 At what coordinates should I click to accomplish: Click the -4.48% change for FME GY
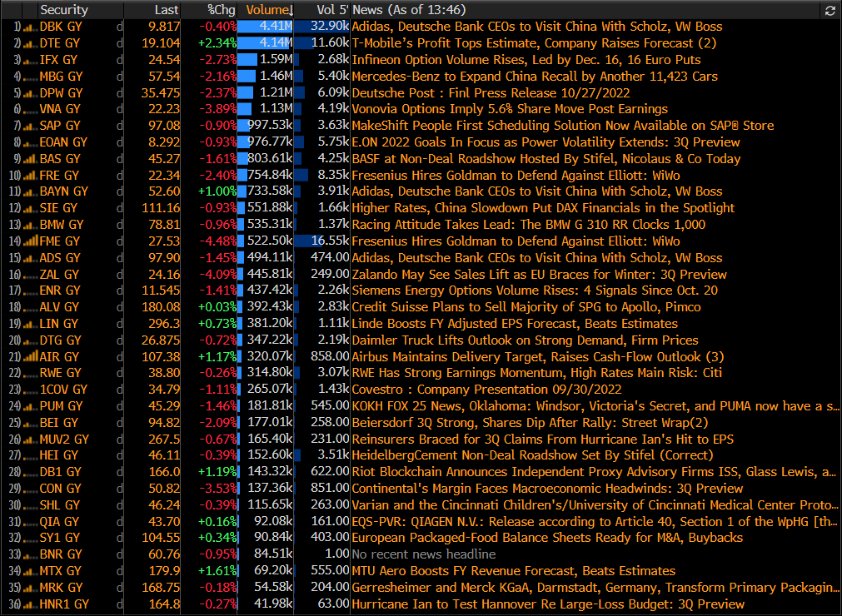[217, 241]
